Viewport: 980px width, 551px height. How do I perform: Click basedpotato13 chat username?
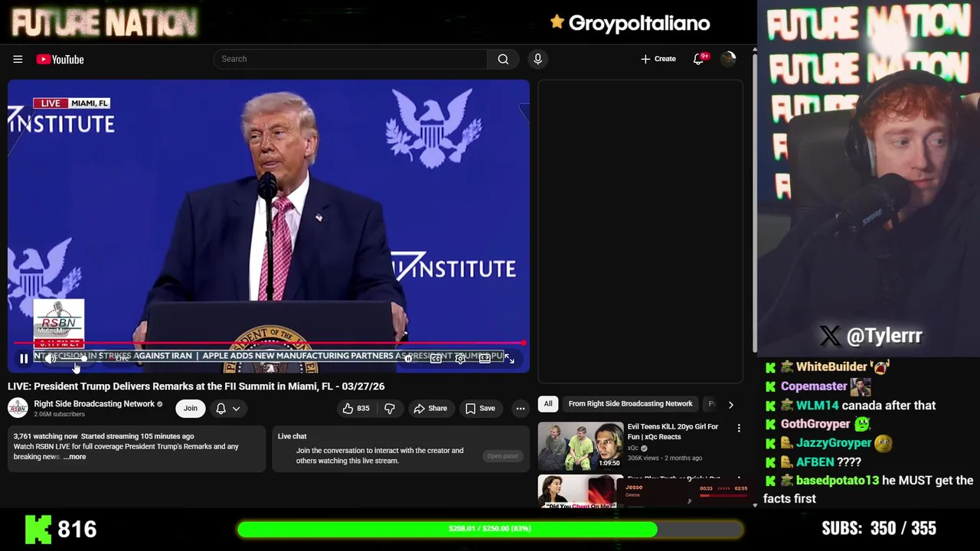(x=838, y=481)
